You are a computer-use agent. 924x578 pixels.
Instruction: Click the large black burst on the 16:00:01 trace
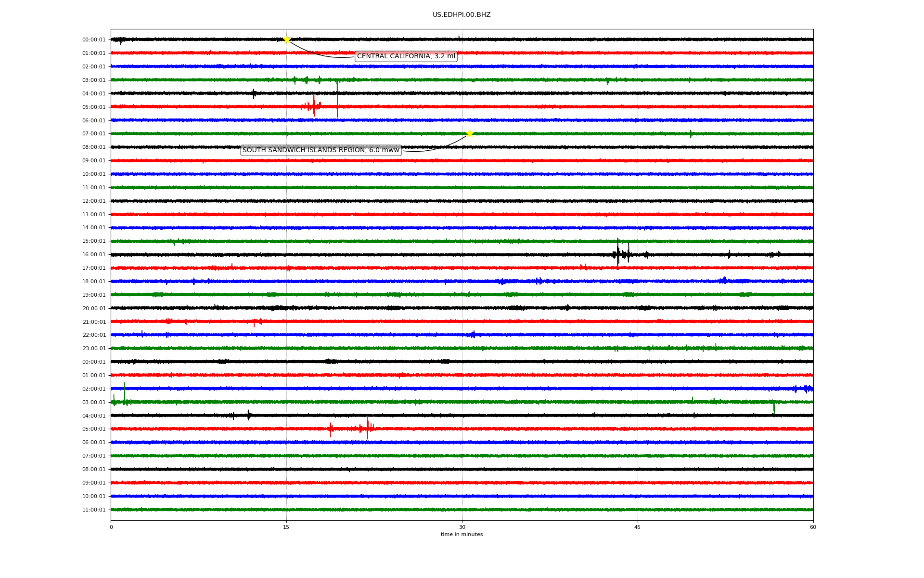(x=618, y=254)
